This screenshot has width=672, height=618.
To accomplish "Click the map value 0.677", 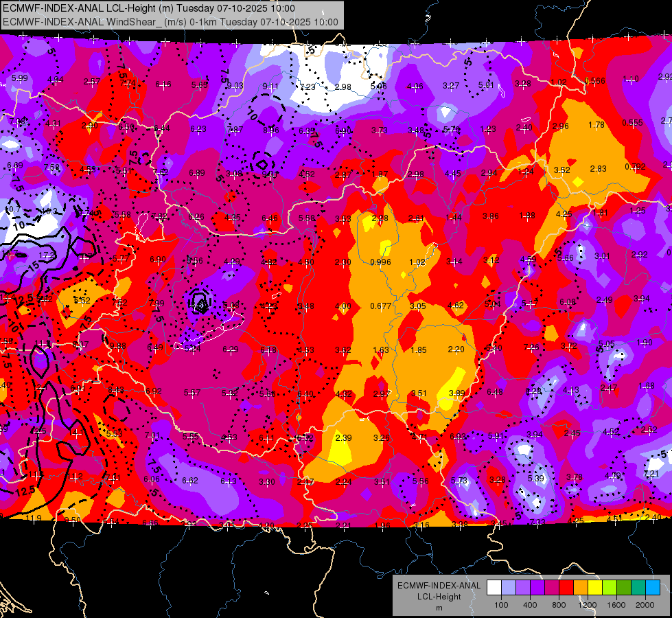I will (380, 306).
